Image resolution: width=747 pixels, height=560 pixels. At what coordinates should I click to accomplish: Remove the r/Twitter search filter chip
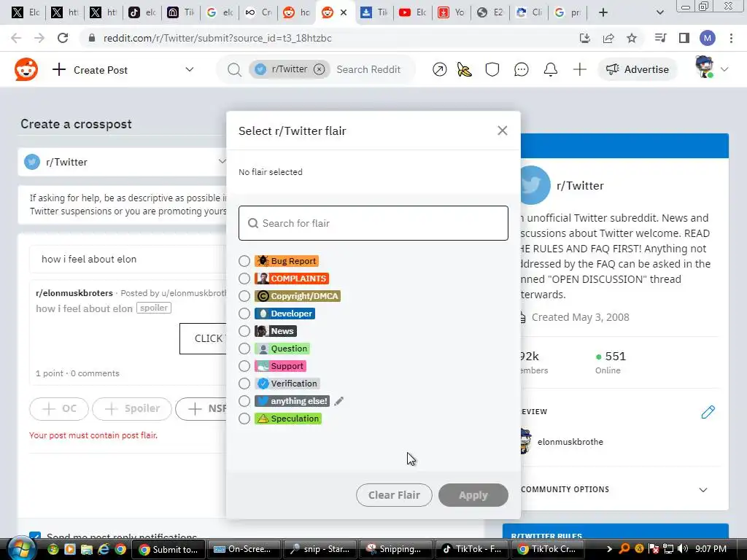click(x=320, y=69)
